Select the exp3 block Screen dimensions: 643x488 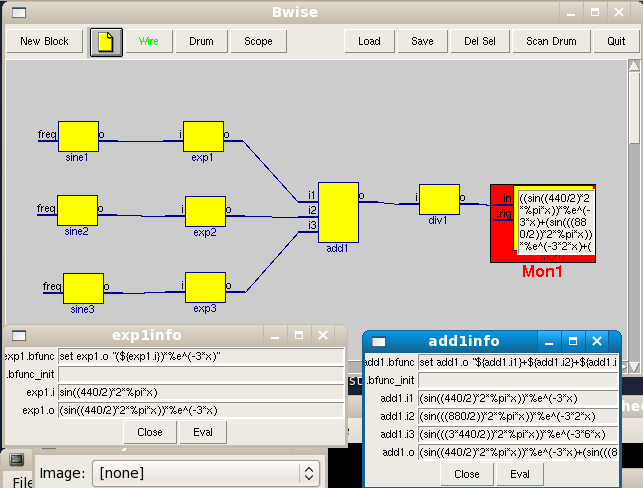[205, 287]
